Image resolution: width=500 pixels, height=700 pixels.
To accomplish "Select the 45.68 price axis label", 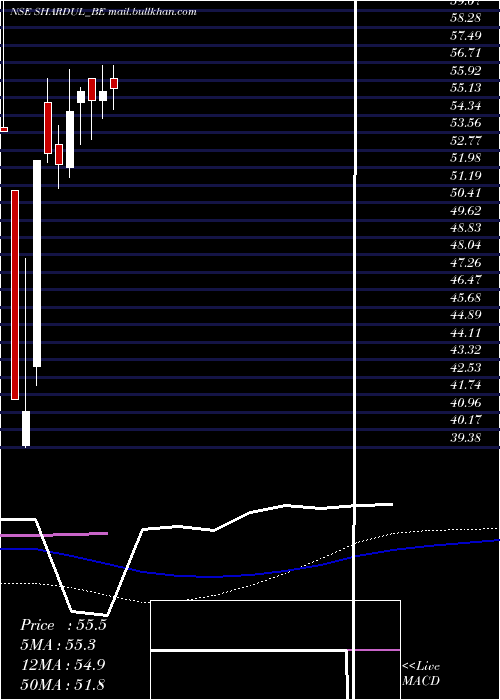I will 465,297.
